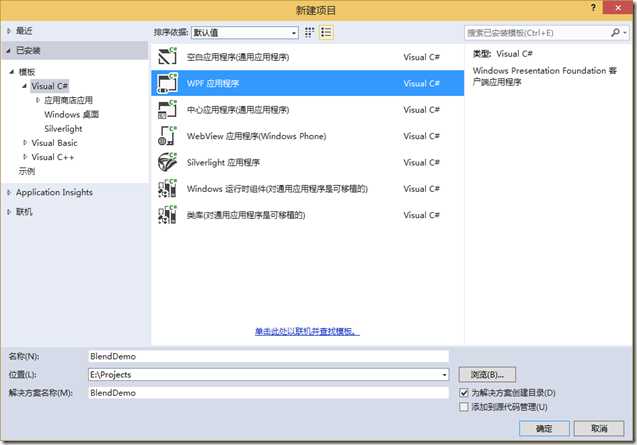Focus the search installed templates box
This screenshot has height=445, width=637.
tap(537, 33)
